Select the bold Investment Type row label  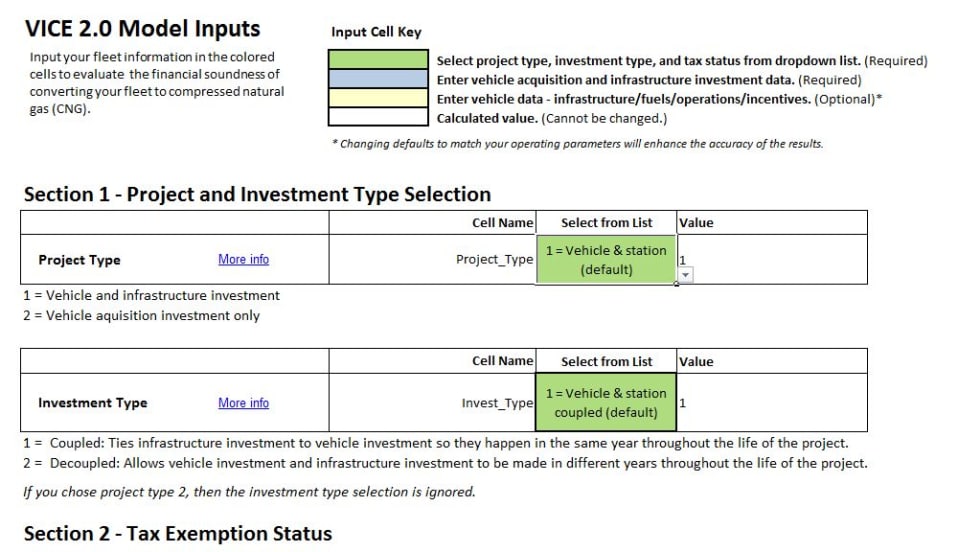pos(92,403)
